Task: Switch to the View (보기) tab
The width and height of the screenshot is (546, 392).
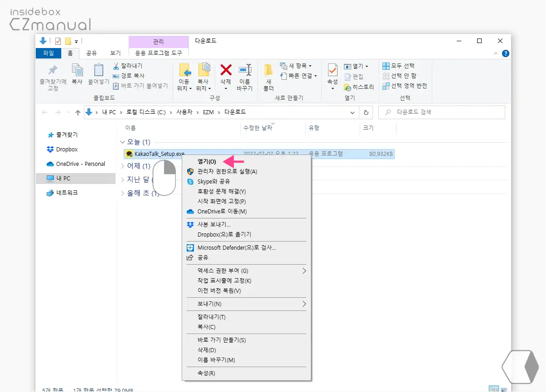Action: pos(116,53)
